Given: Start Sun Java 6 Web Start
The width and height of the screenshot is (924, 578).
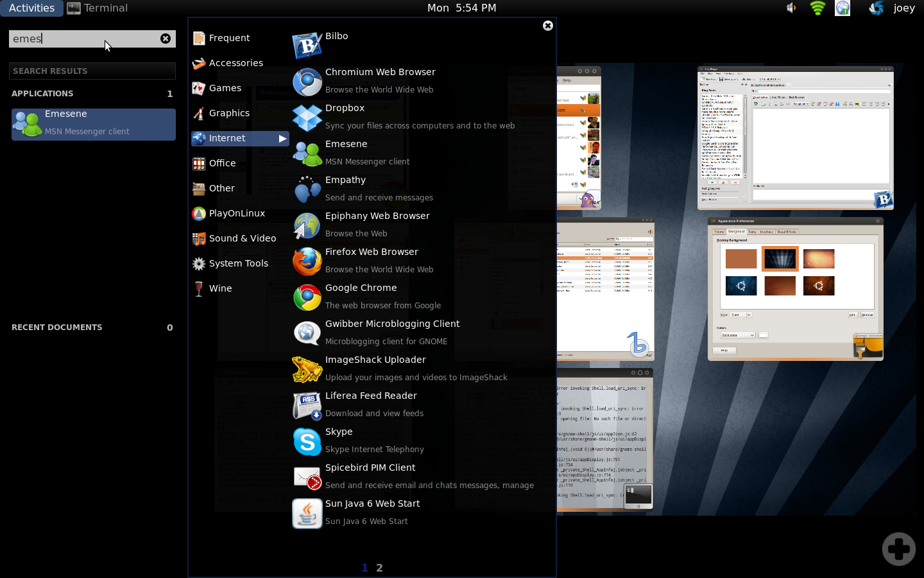Looking at the screenshot, I should click(372, 504).
